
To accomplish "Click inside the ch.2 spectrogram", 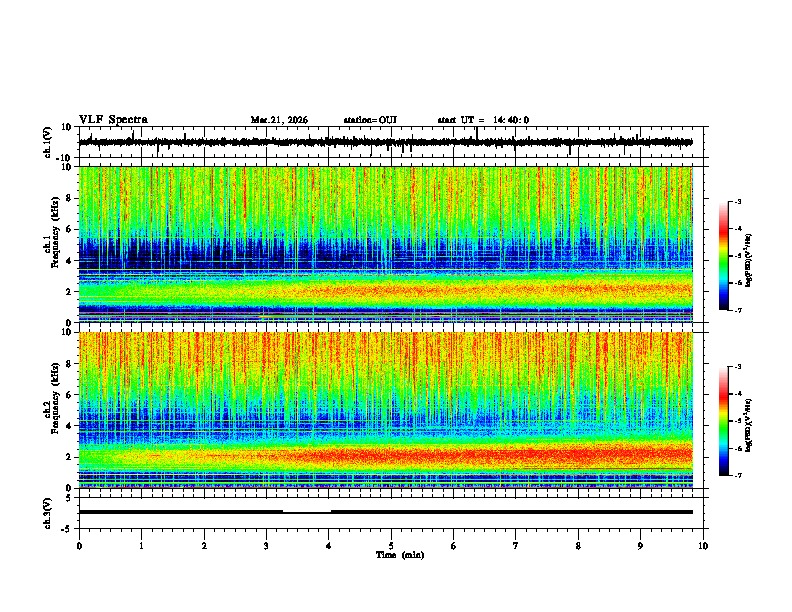I will 386,410.
